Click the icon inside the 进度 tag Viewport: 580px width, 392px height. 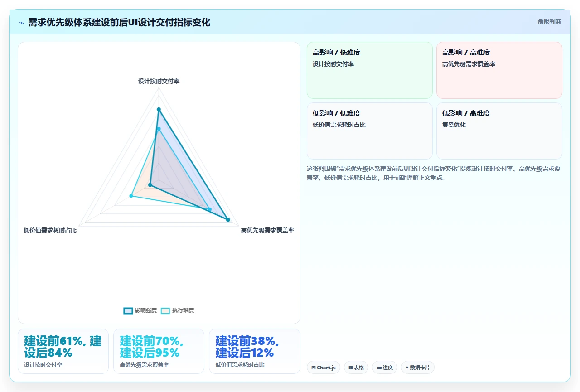(x=379, y=368)
